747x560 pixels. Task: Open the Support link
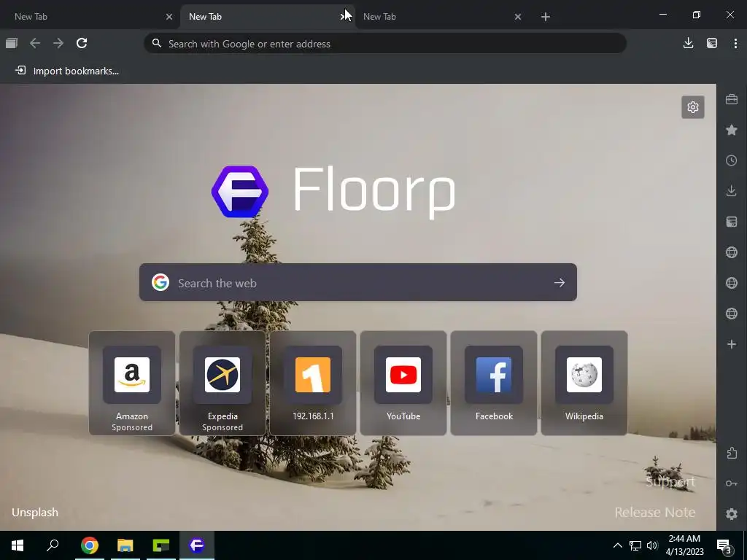[x=670, y=482]
